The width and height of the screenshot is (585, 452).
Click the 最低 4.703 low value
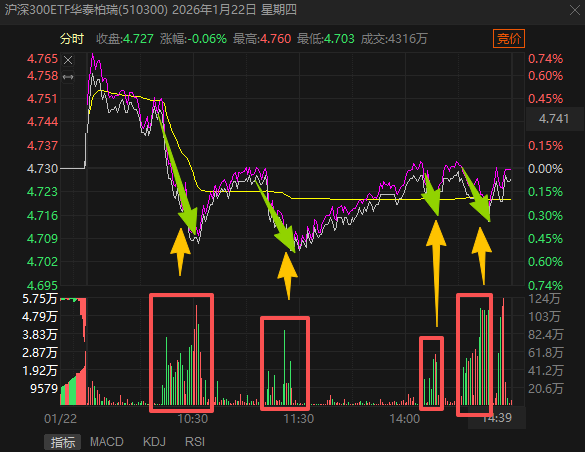pyautogui.click(x=326, y=39)
